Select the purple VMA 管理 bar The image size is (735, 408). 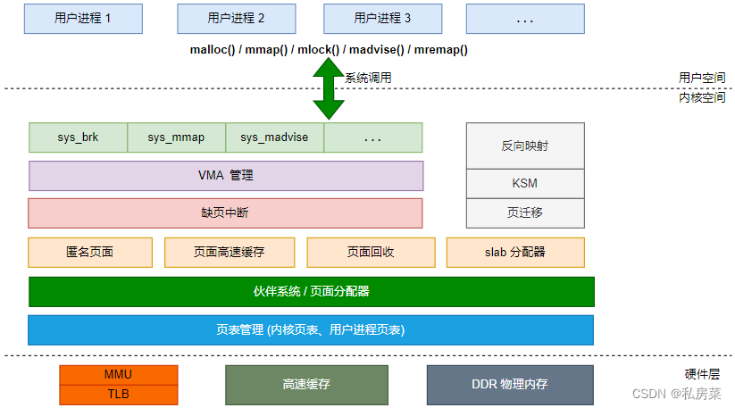pyautogui.click(x=226, y=176)
